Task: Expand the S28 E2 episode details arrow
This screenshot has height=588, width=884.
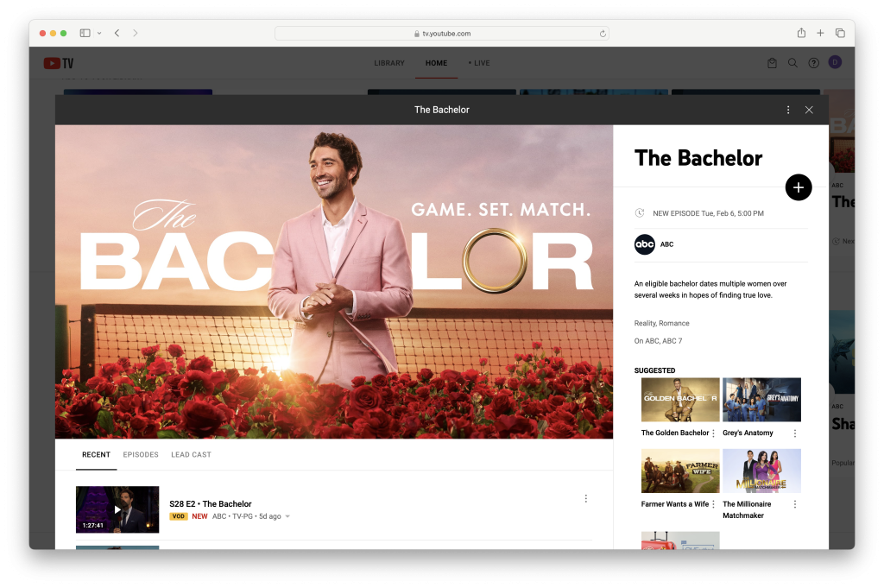Action: click(287, 516)
